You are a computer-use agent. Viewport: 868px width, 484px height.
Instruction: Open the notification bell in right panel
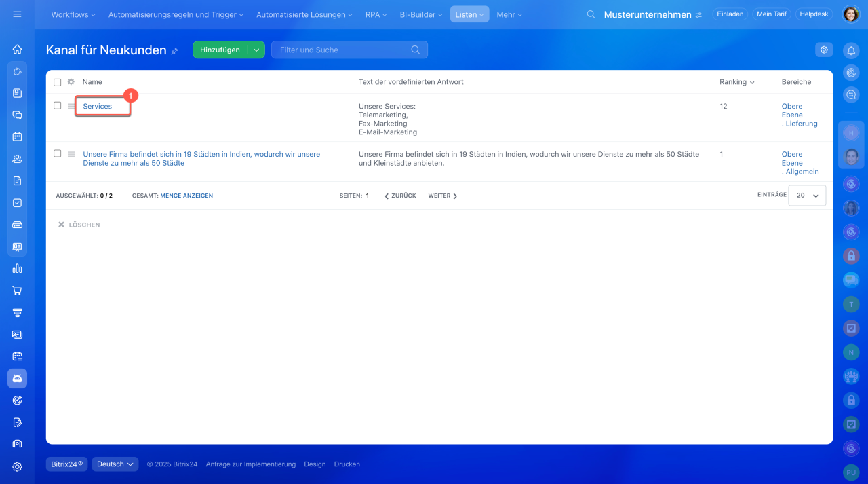851,50
